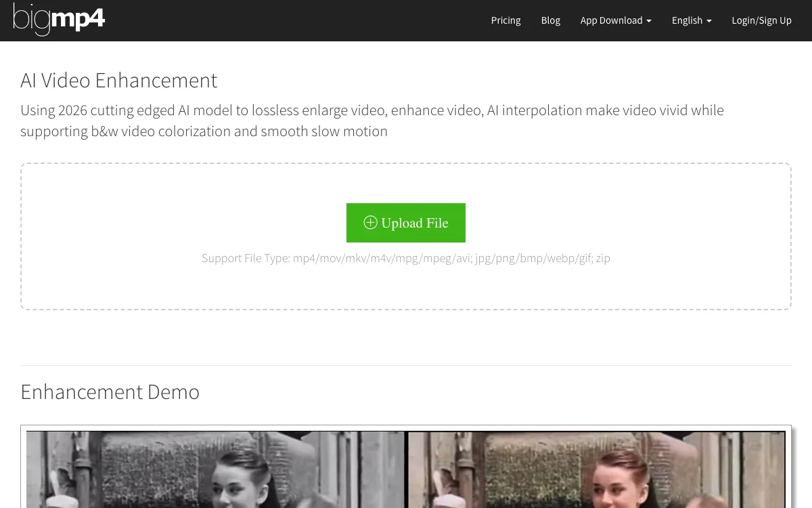
Task: Expand the App Download dropdown
Action: coord(616,20)
